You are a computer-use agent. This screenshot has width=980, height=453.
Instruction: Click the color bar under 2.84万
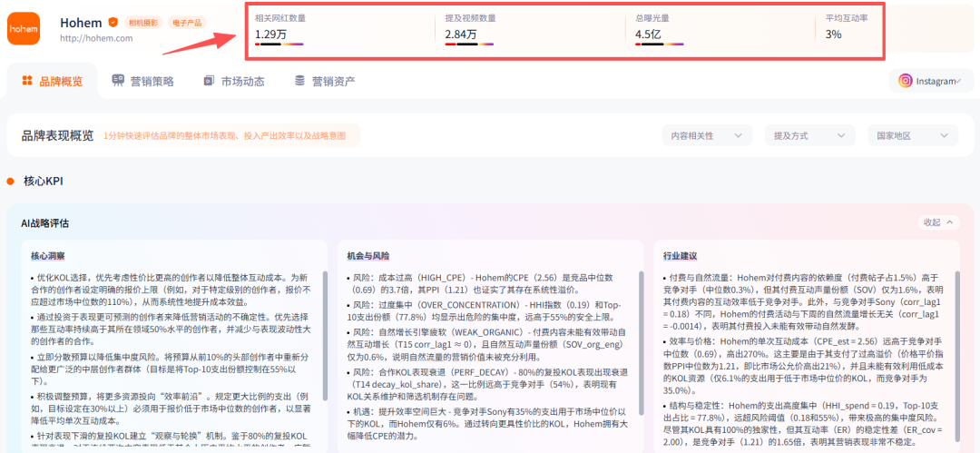coord(469,44)
